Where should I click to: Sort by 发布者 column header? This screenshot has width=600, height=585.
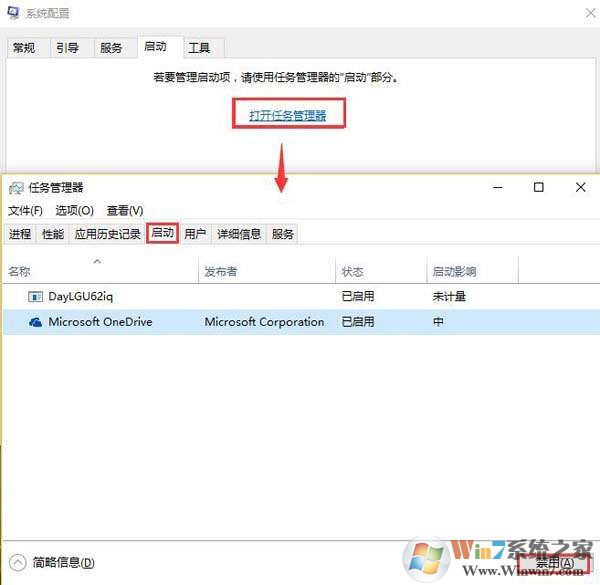coord(267,271)
